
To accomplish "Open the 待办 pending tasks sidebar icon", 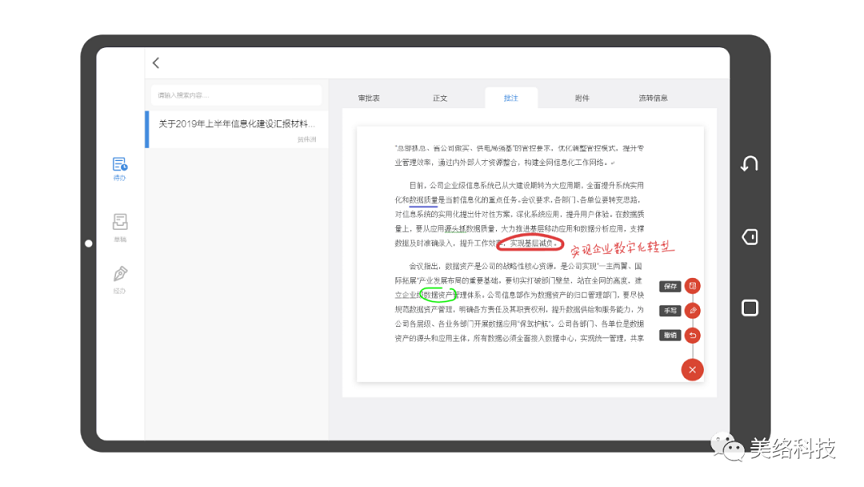I will pos(120,166).
